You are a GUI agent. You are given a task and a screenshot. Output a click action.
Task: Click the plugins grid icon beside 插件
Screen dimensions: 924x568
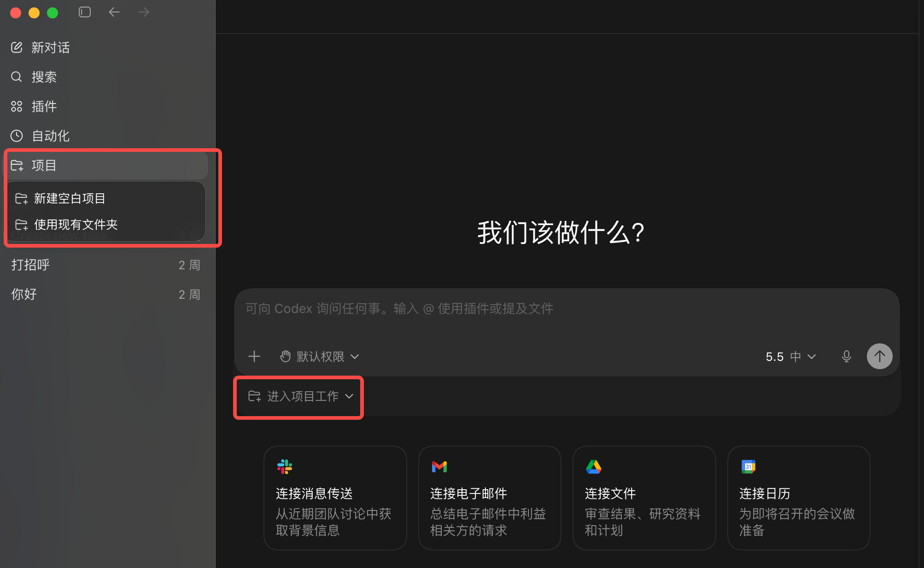(x=17, y=106)
